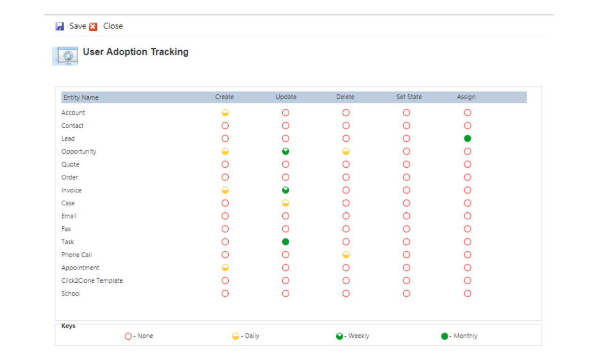This screenshot has height=364, width=602.
Task: Click the Opportunity Delete daily icon
Action: 346,152
